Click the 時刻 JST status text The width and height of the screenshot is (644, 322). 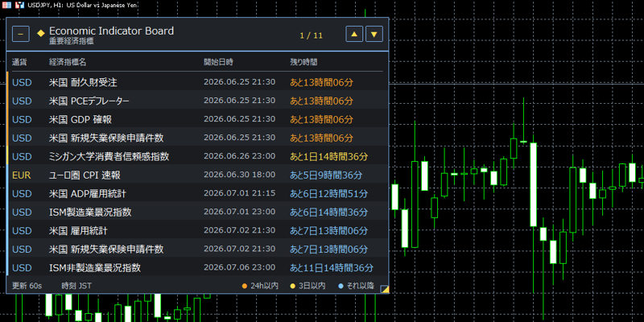click(x=76, y=286)
